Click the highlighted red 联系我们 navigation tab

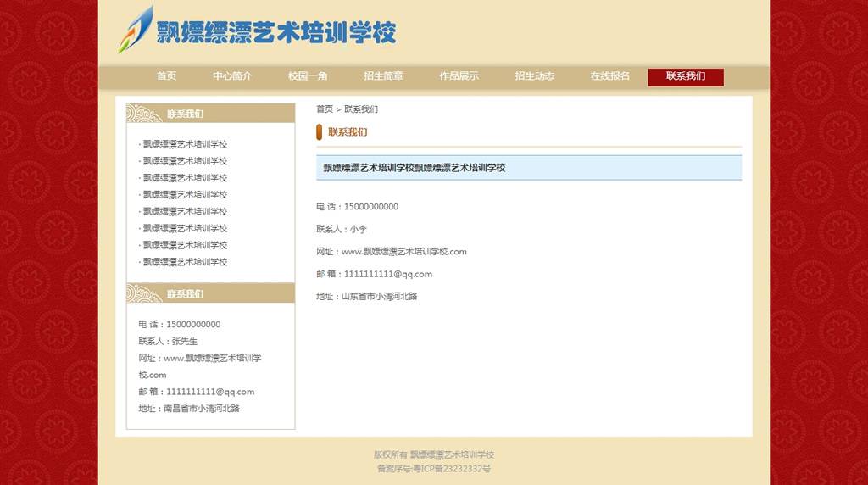click(x=685, y=76)
